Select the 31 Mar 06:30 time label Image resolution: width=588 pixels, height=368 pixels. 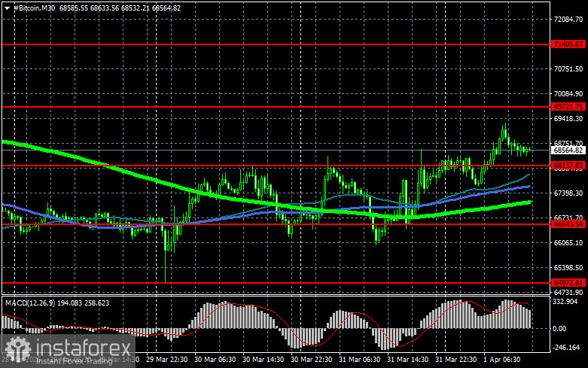[x=359, y=360]
